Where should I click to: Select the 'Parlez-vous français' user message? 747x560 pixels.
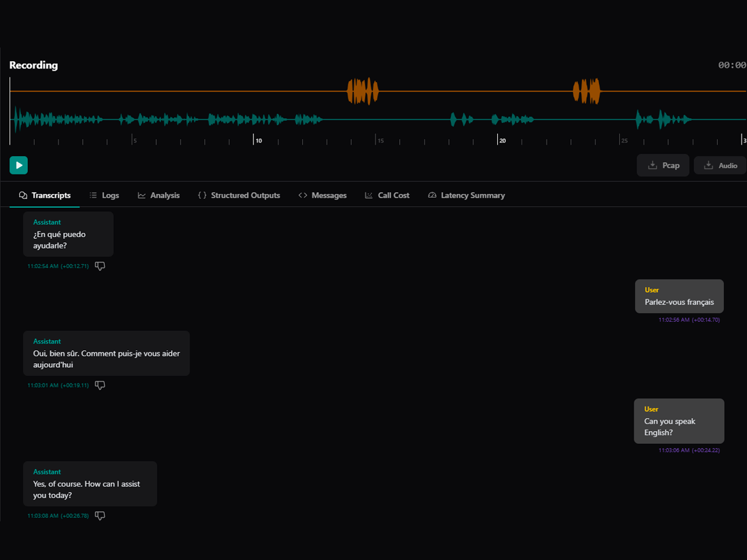pos(679,296)
